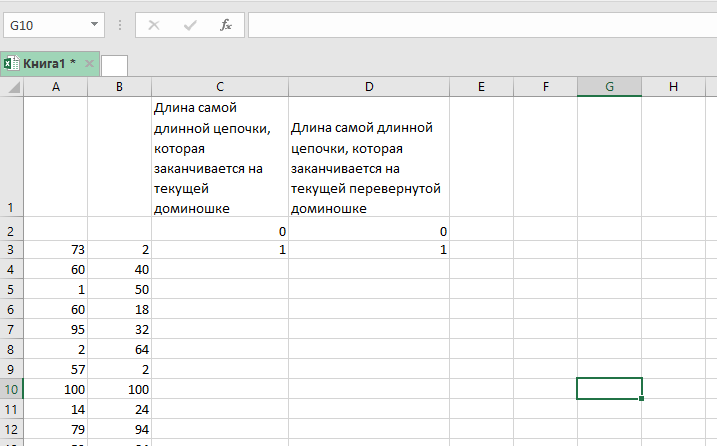Select row 10 by its row header
The height and width of the screenshot is (446, 717).
pos(11,388)
